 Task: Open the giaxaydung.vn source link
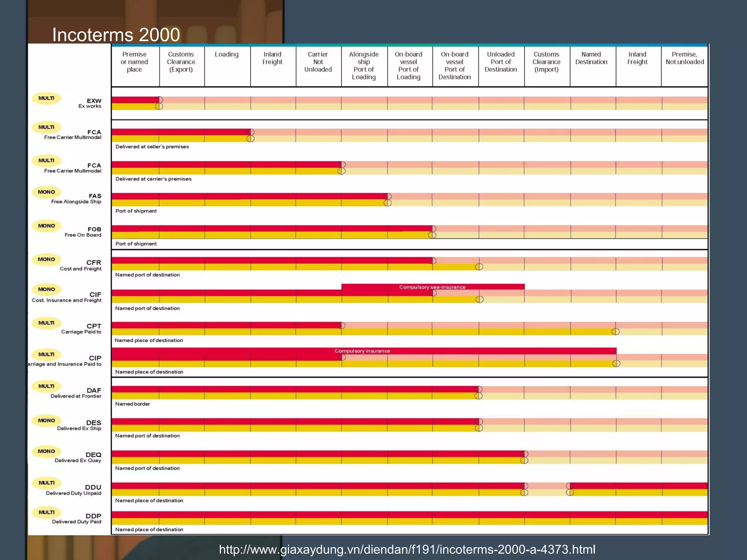[x=407, y=549]
